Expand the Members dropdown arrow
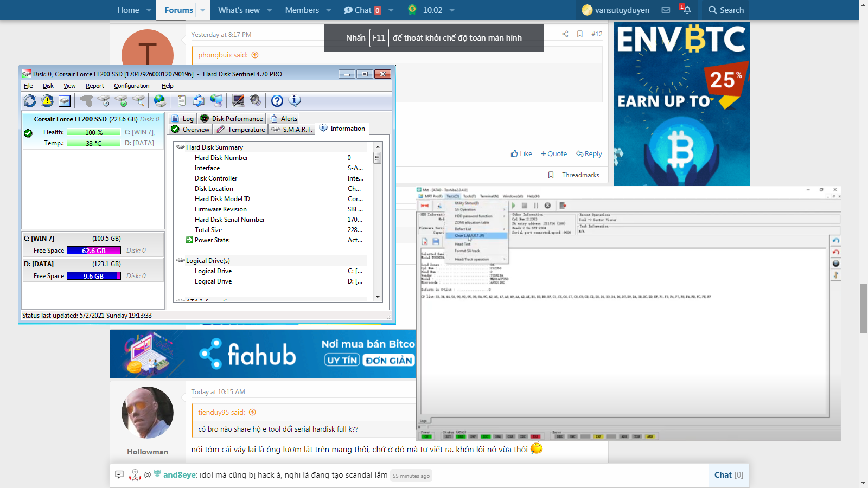This screenshot has width=868, height=488. (329, 10)
